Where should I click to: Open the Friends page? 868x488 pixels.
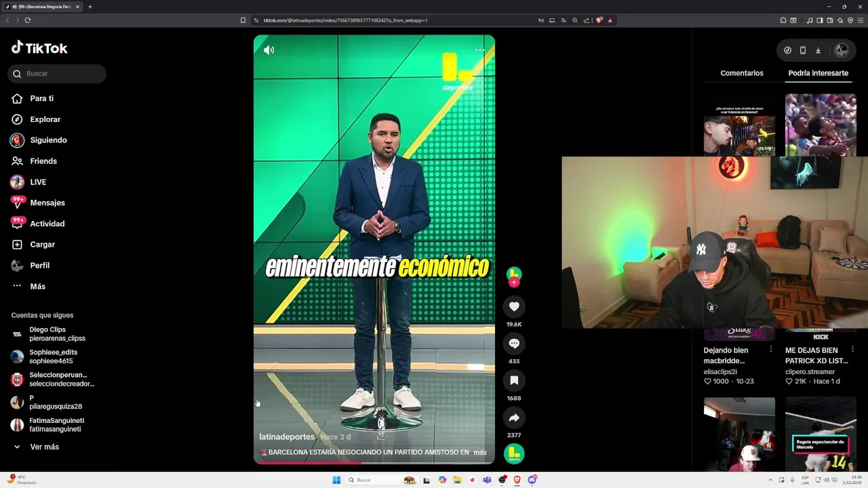click(x=34, y=161)
